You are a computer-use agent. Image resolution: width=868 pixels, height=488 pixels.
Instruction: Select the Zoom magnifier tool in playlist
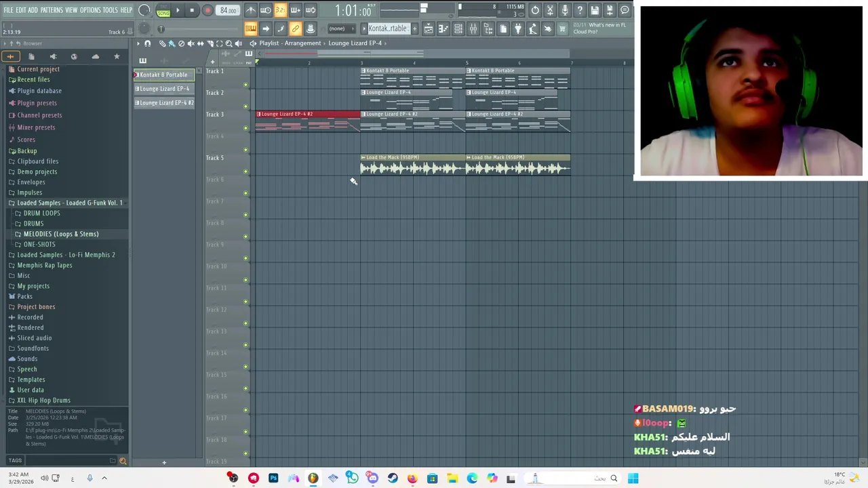229,43
